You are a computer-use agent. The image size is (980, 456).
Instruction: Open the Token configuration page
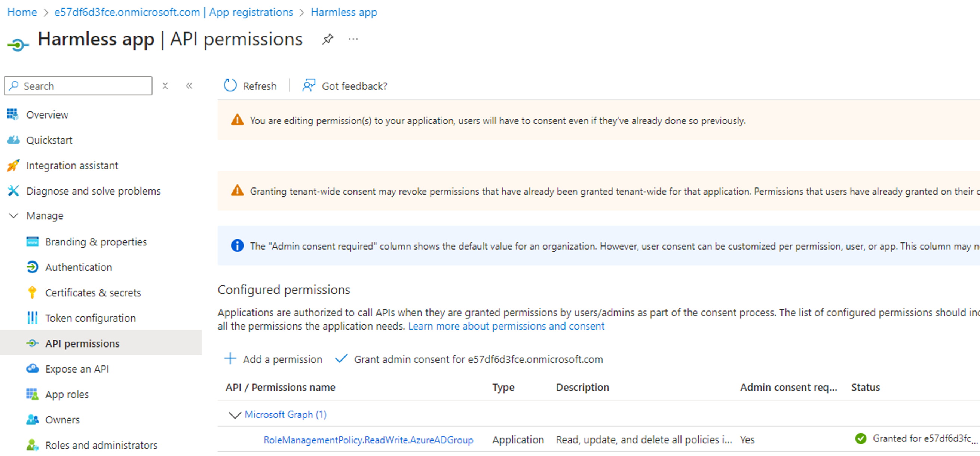[90, 318]
